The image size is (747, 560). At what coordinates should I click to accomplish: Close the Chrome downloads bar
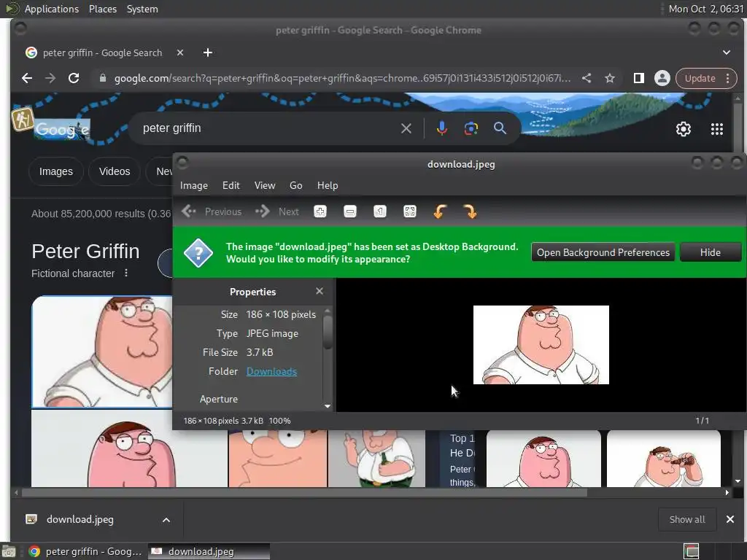(x=729, y=519)
